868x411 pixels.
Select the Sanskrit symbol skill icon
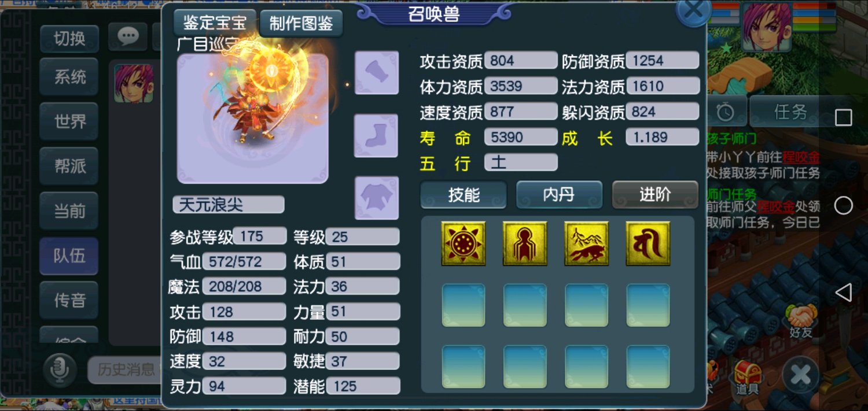pos(648,243)
